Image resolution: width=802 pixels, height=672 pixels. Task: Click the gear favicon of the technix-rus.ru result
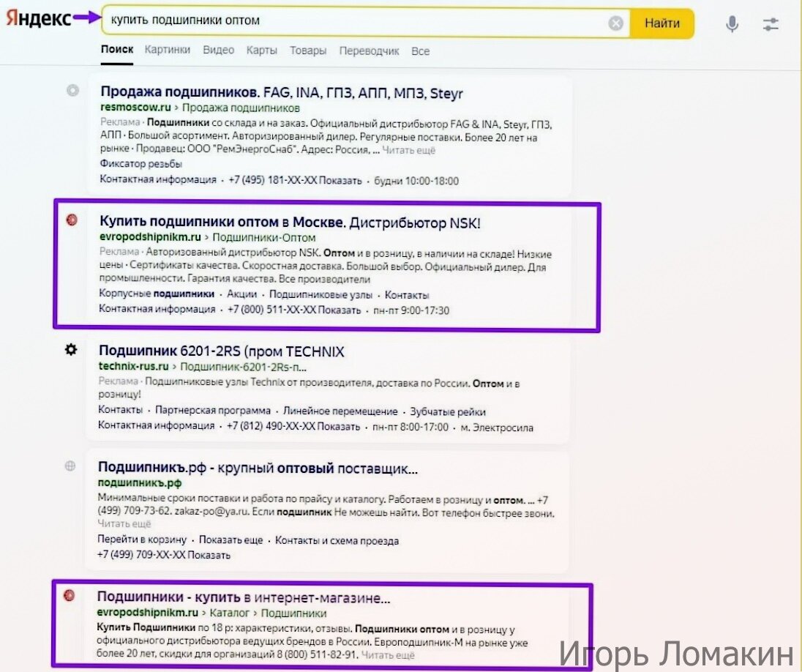click(x=71, y=350)
